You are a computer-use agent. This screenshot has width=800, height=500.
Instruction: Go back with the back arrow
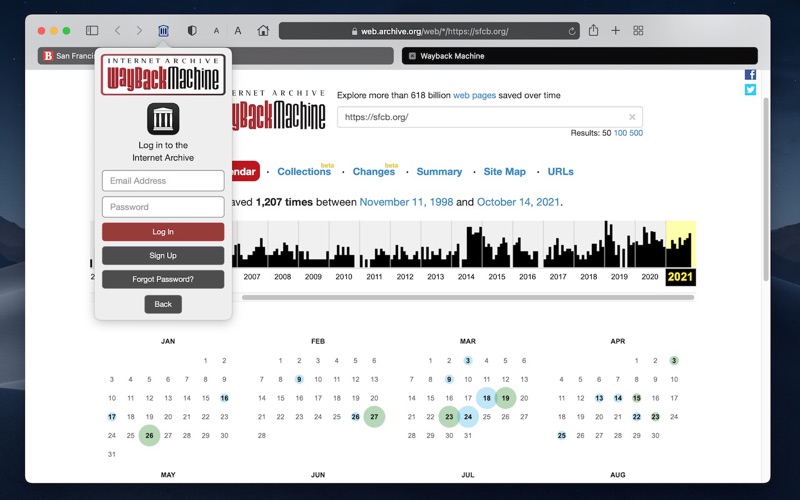click(117, 31)
